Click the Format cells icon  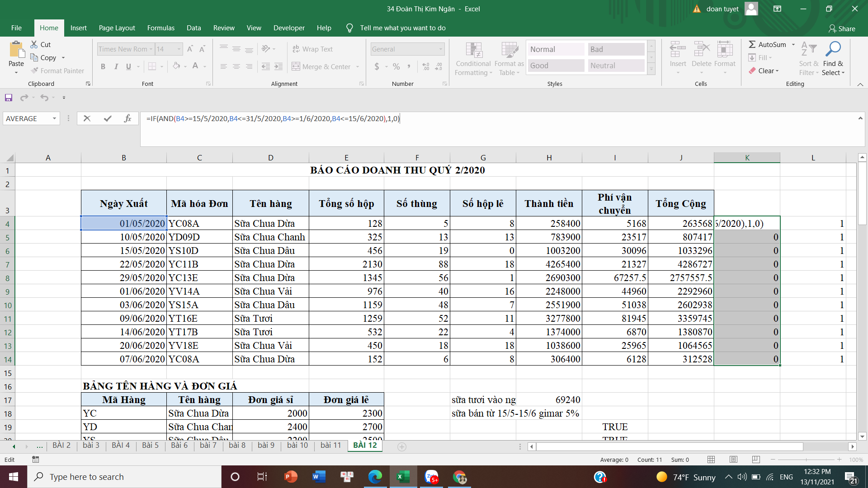725,49
